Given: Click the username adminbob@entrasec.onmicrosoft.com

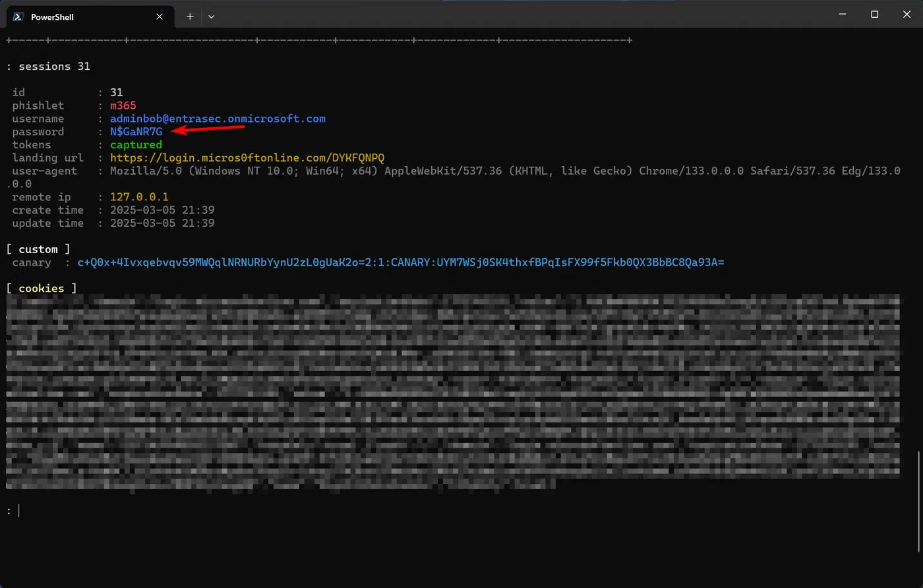Looking at the screenshot, I should 218,119.
